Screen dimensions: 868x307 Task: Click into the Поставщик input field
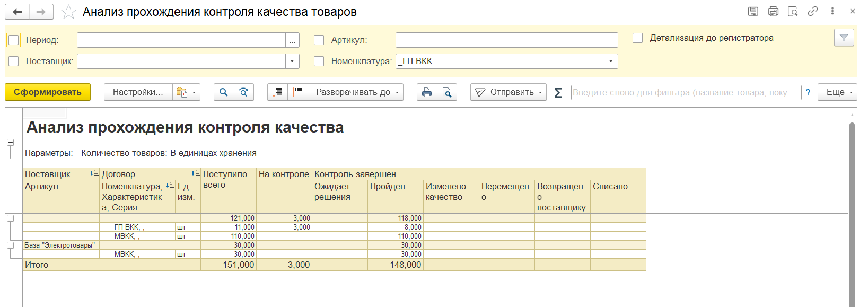pyautogui.click(x=181, y=61)
